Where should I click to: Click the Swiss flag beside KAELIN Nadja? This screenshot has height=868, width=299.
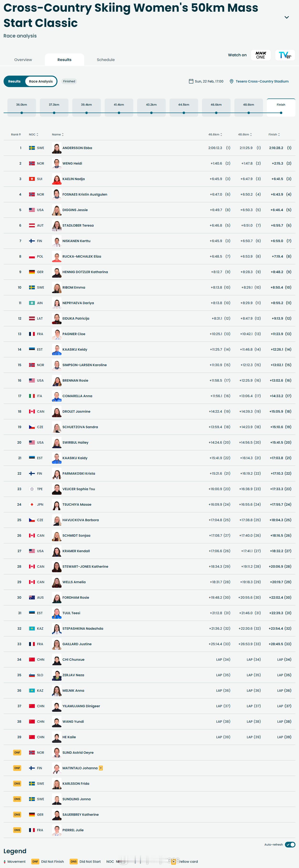point(32,179)
